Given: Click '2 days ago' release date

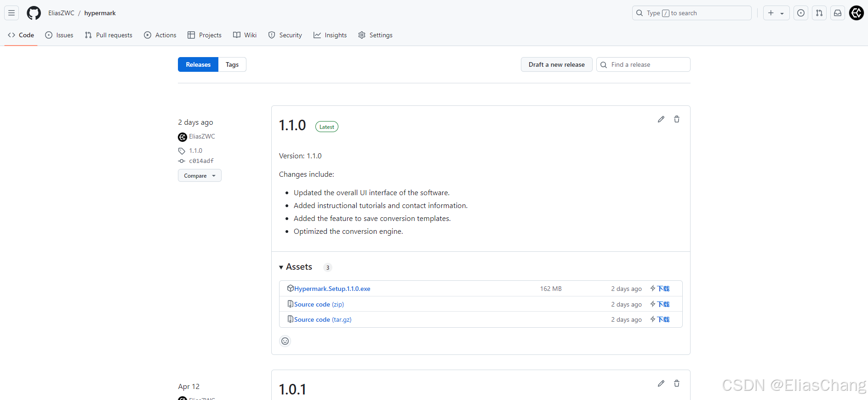Looking at the screenshot, I should coord(195,122).
